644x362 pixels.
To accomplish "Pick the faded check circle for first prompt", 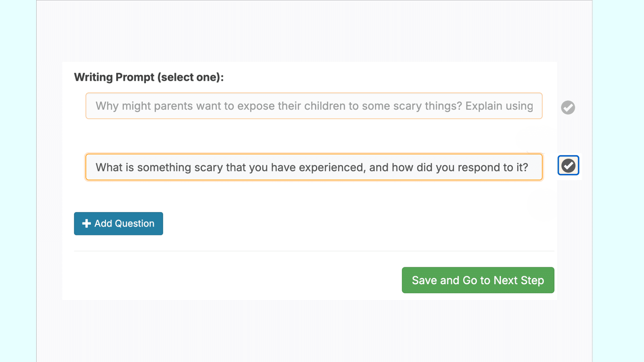I will coord(568,108).
